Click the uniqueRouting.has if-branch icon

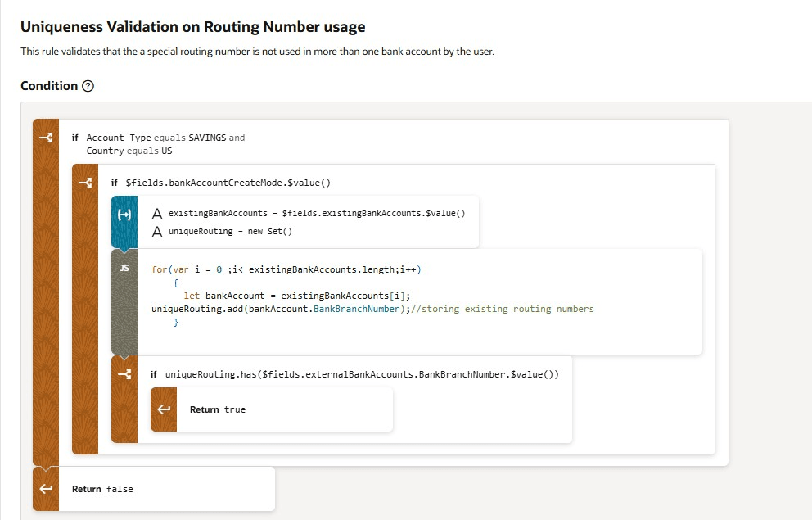coord(124,374)
